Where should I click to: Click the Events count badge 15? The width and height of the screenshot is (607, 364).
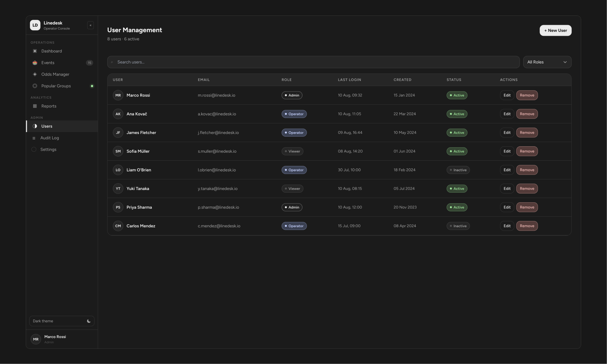point(90,63)
